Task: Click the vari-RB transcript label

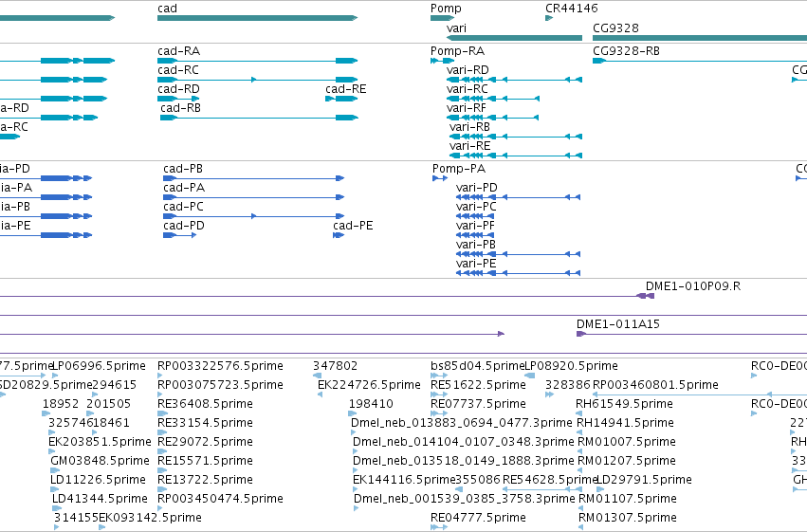Action: tap(469, 127)
